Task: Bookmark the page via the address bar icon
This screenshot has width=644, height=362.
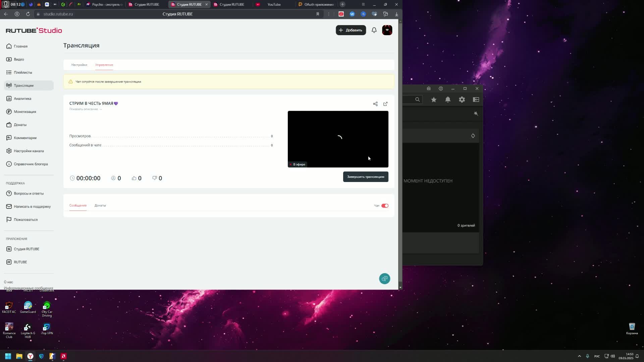Action: click(318, 14)
